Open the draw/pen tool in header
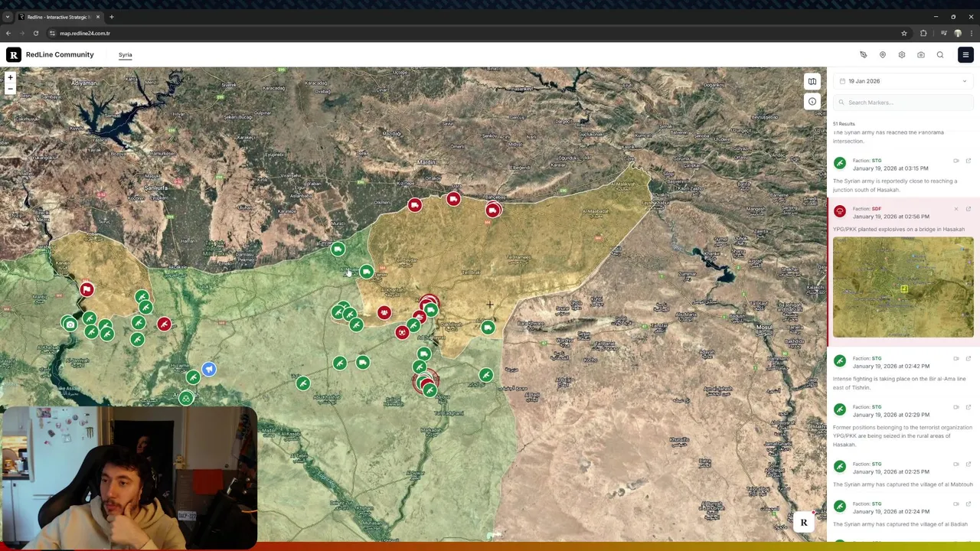The width and height of the screenshot is (980, 551). (863, 55)
